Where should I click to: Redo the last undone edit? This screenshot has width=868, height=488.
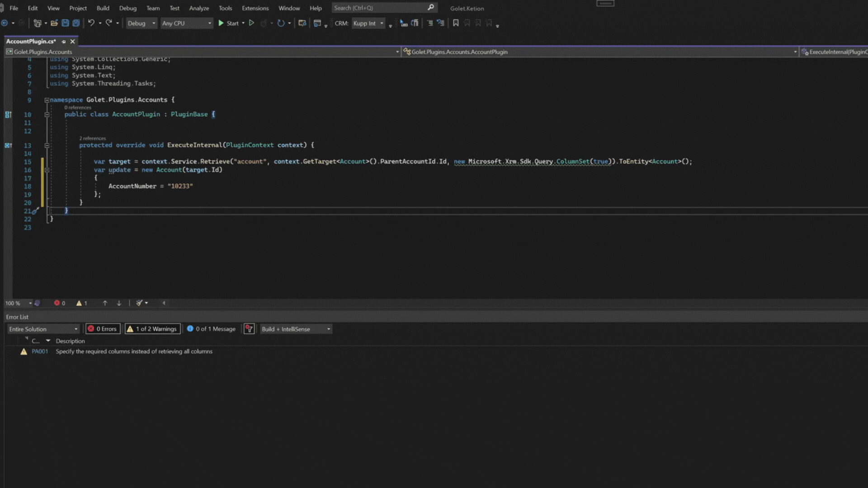(x=109, y=23)
